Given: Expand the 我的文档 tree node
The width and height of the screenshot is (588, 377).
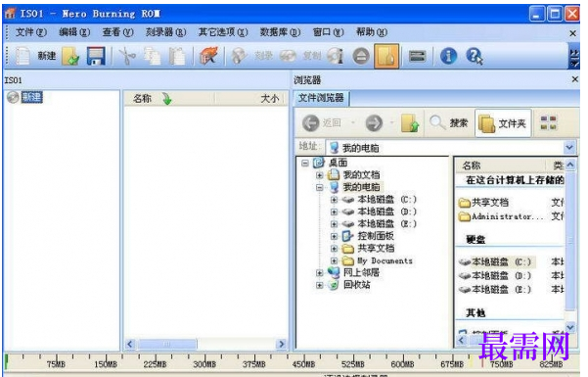Looking at the screenshot, I should [319, 175].
